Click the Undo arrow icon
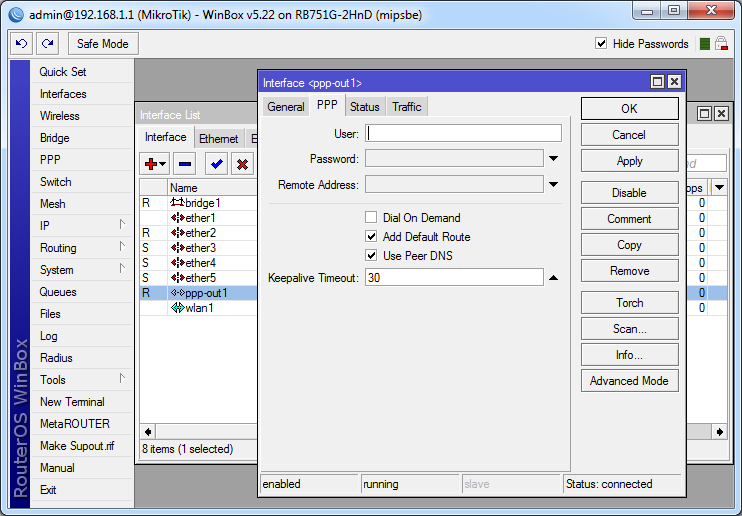Image resolution: width=742 pixels, height=516 pixels. click(21, 44)
